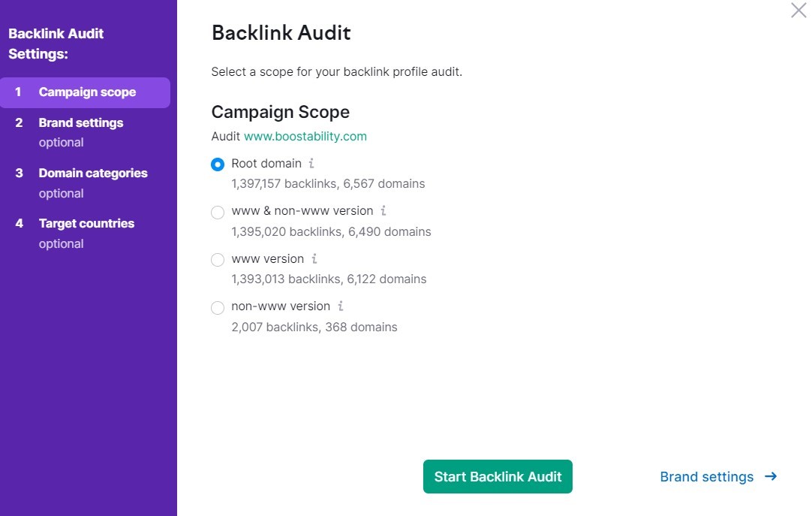This screenshot has width=812, height=516.
Task: Open the Domain categories step
Action: (92, 173)
